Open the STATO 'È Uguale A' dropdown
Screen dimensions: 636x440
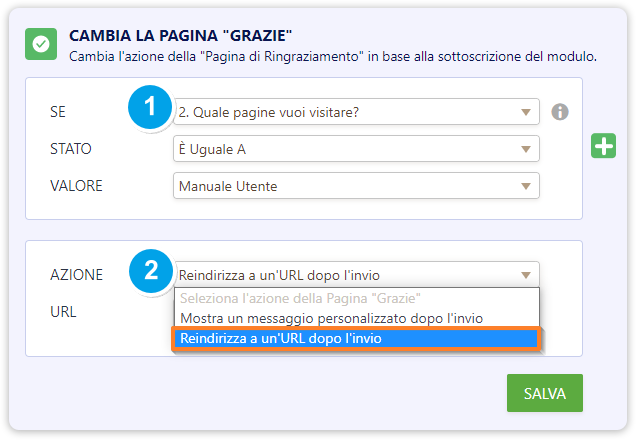click(x=356, y=149)
